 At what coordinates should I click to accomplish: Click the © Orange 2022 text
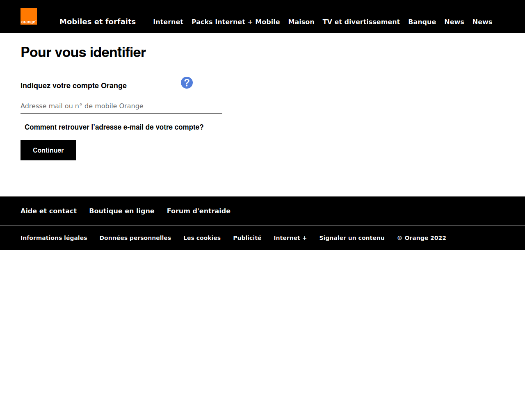422,238
